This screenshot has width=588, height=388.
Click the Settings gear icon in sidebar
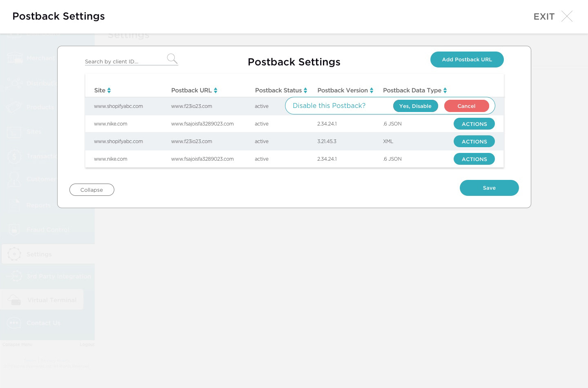coord(14,254)
